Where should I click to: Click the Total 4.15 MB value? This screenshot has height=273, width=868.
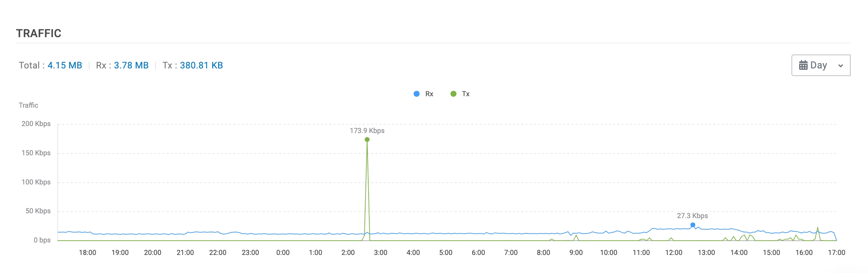click(65, 65)
